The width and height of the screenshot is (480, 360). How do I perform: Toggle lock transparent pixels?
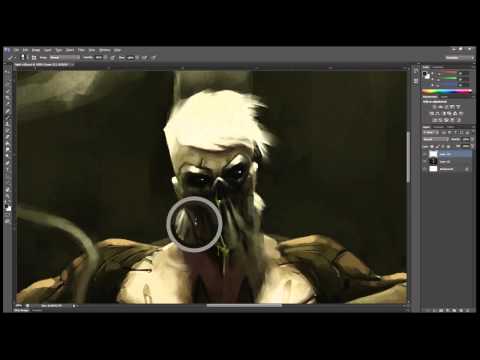432,147
